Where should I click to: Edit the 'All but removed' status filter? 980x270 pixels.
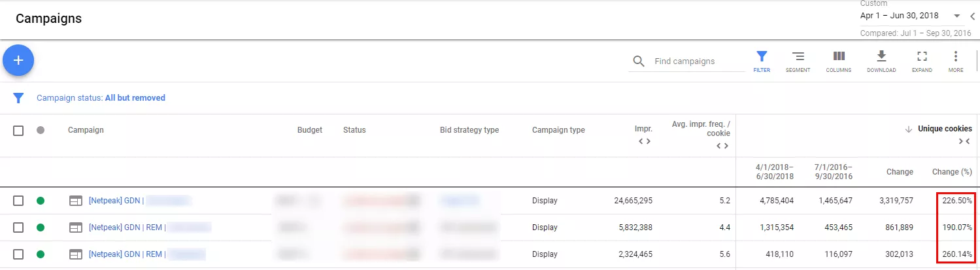(x=135, y=98)
